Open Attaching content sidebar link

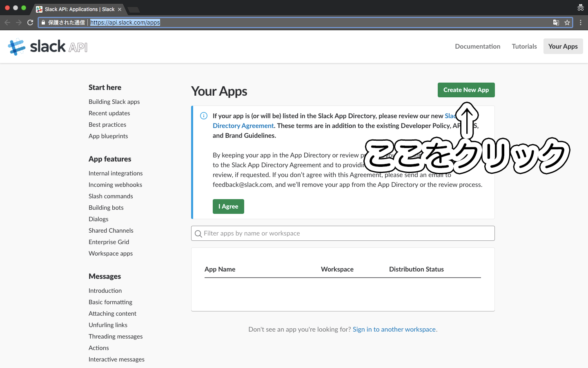(113, 314)
